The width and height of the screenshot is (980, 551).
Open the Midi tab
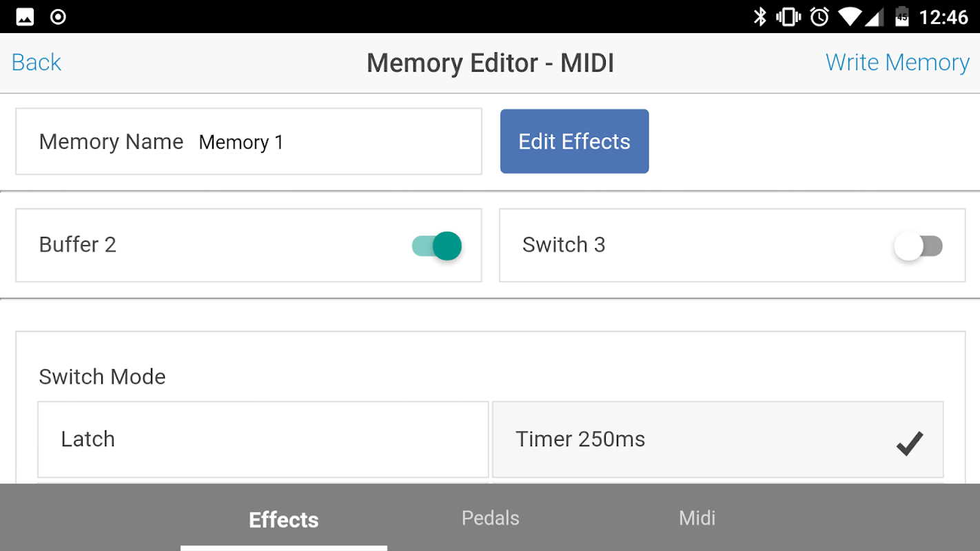697,518
